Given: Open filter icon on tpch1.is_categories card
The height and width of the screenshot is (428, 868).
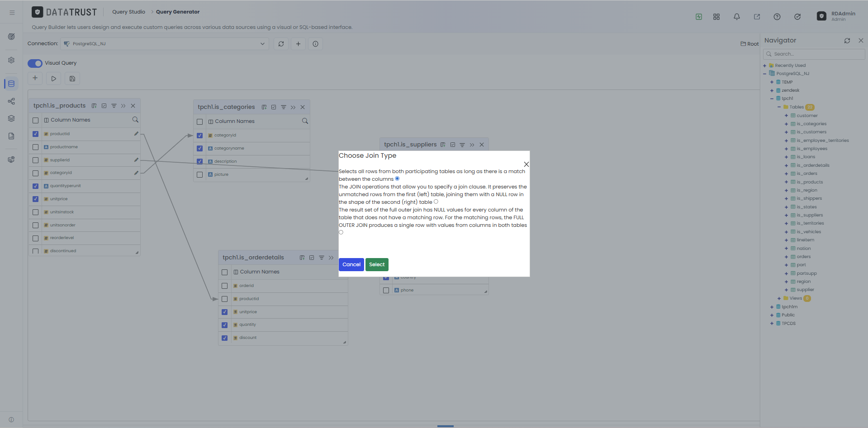Looking at the screenshot, I should coord(284,107).
